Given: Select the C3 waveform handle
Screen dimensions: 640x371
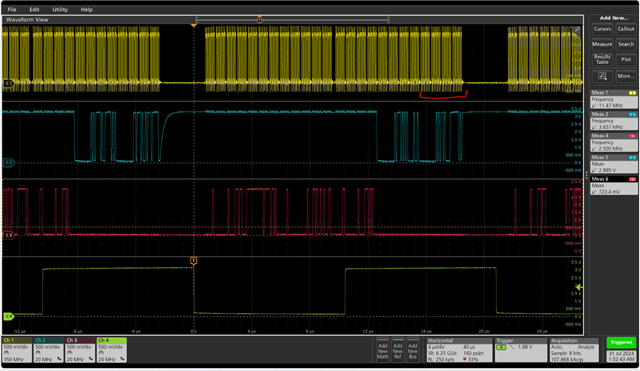Looking at the screenshot, I should pos(8,235).
